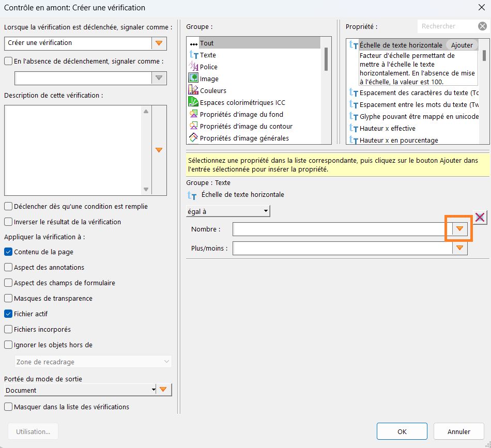Image resolution: width=491 pixels, height=448 pixels.
Task: Click the icon beside Espacement des caractères du texte
Action: (x=354, y=92)
